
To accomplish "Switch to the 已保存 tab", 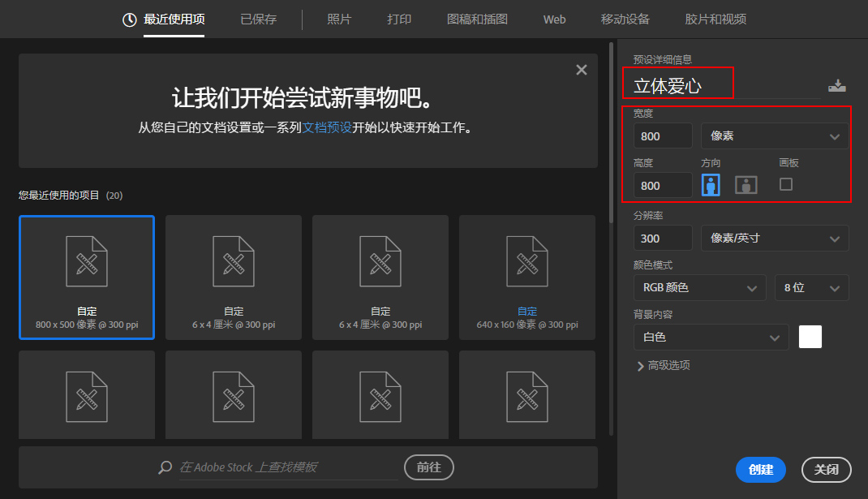I will (258, 19).
